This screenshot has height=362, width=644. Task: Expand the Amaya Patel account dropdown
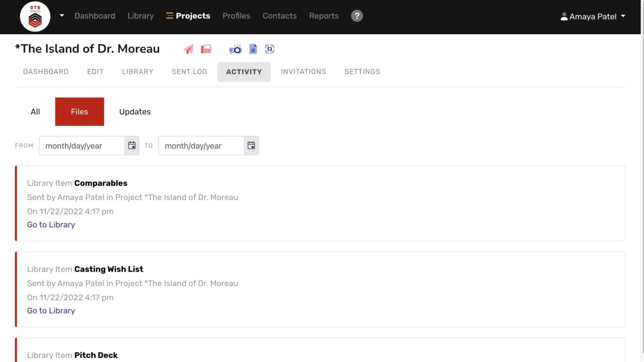[x=623, y=16]
